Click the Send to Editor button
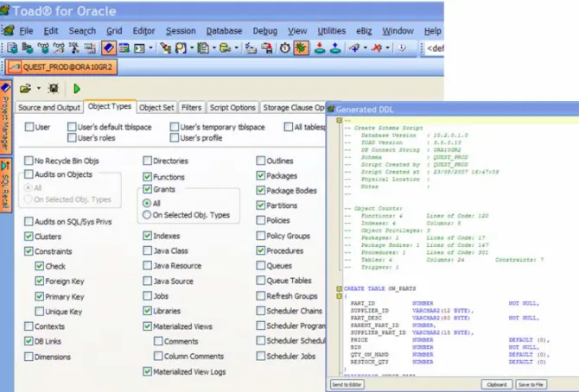The height and width of the screenshot is (392, 579). (x=347, y=384)
